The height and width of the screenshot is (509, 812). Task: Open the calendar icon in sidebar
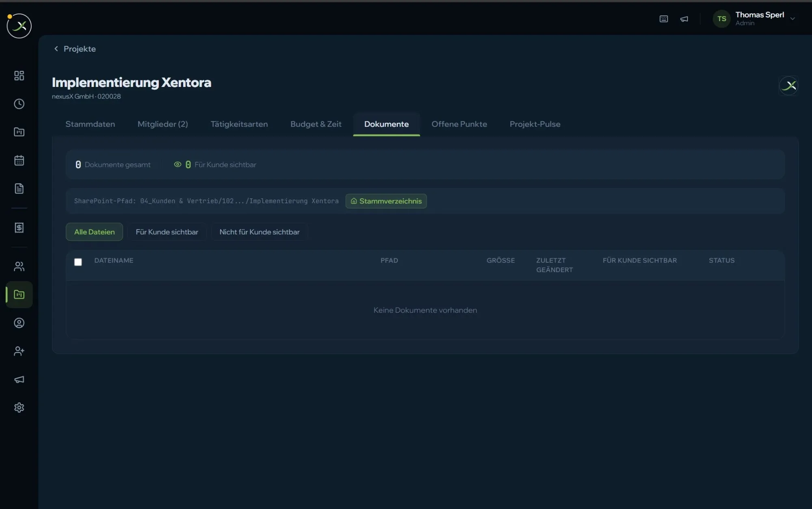(x=19, y=160)
